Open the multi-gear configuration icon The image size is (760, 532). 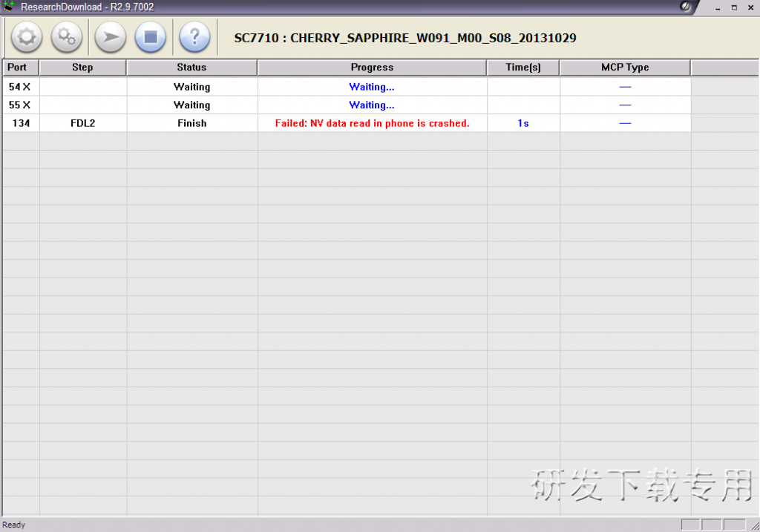pyautogui.click(x=67, y=37)
